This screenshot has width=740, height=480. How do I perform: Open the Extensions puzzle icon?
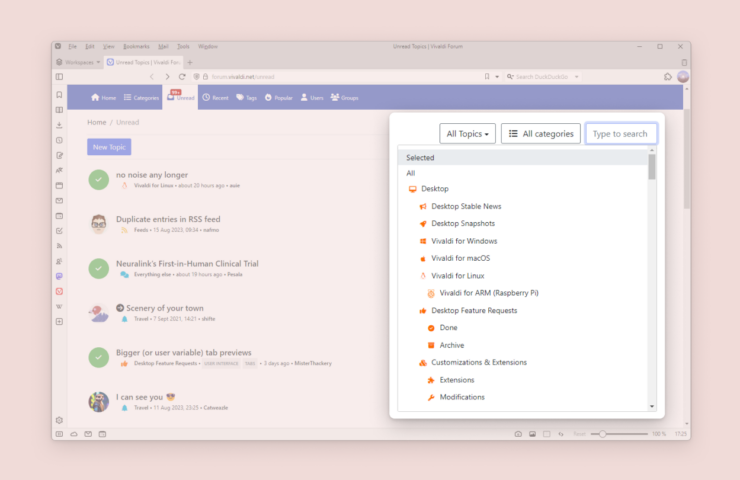[x=668, y=76]
